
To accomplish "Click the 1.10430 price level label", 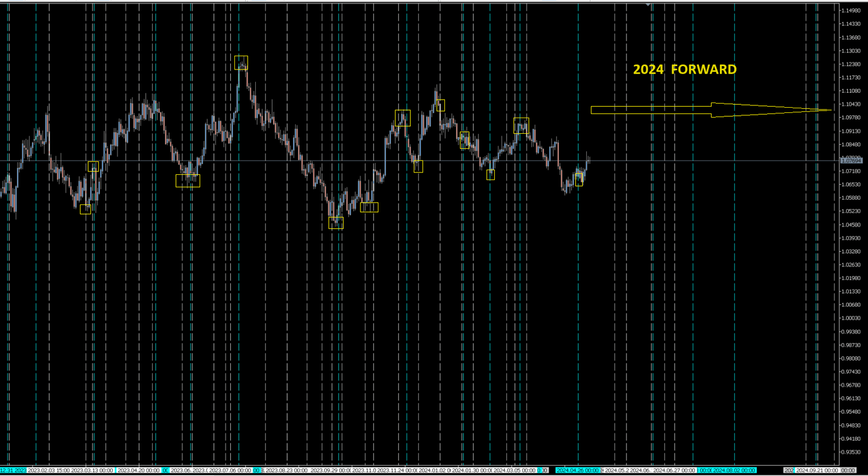I will tap(852, 104).
